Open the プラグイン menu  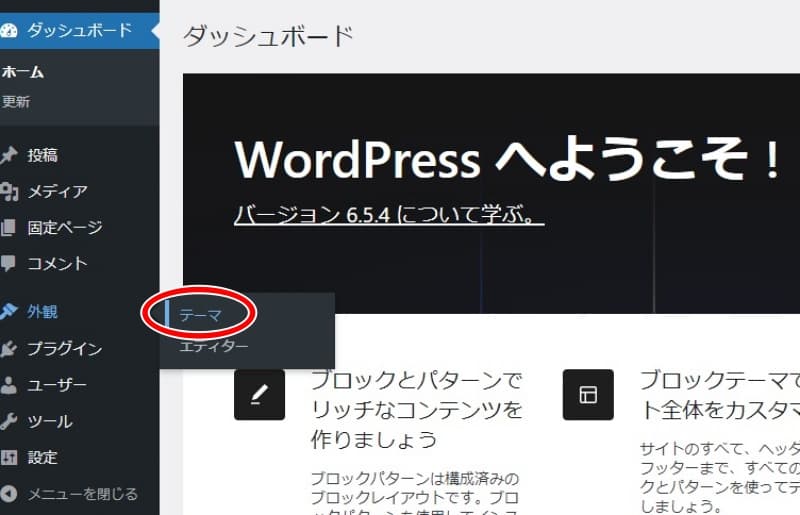click(65, 349)
